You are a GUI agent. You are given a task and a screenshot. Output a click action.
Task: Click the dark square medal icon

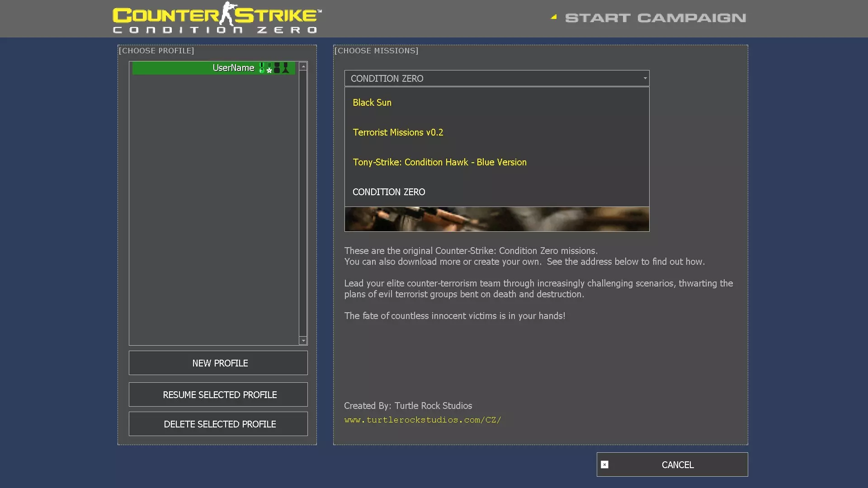coord(277,68)
